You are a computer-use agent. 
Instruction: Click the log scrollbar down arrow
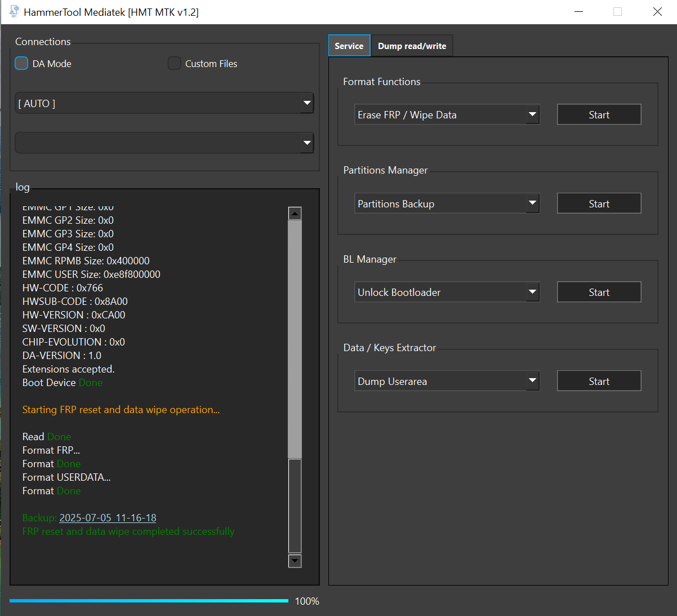[295, 561]
